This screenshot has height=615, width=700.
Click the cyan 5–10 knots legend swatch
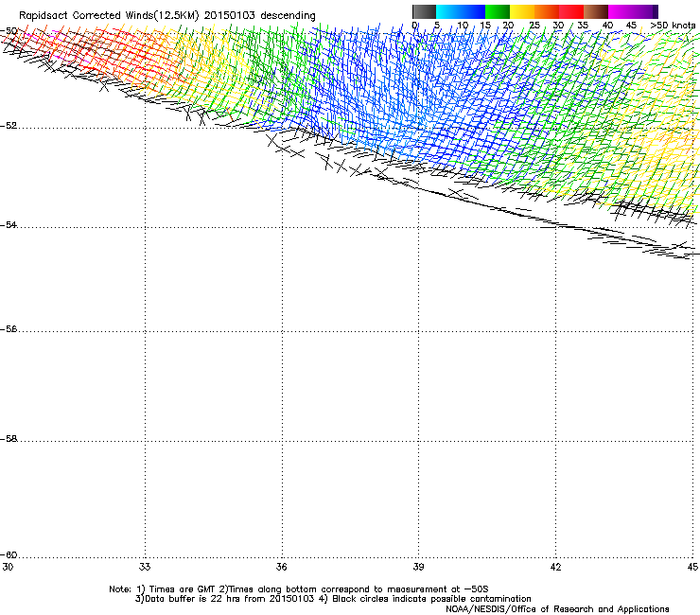[448, 11]
